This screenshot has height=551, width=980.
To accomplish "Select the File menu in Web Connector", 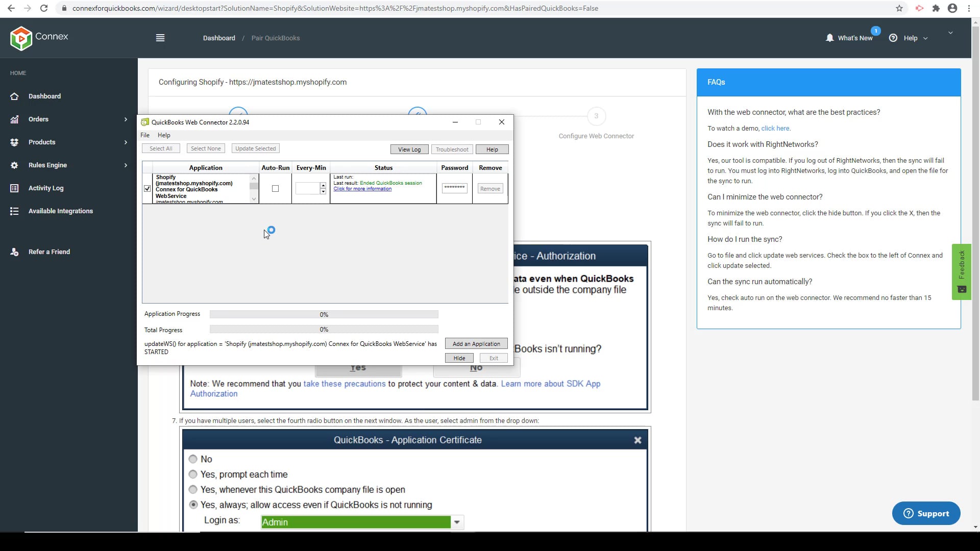I will 145,135.
